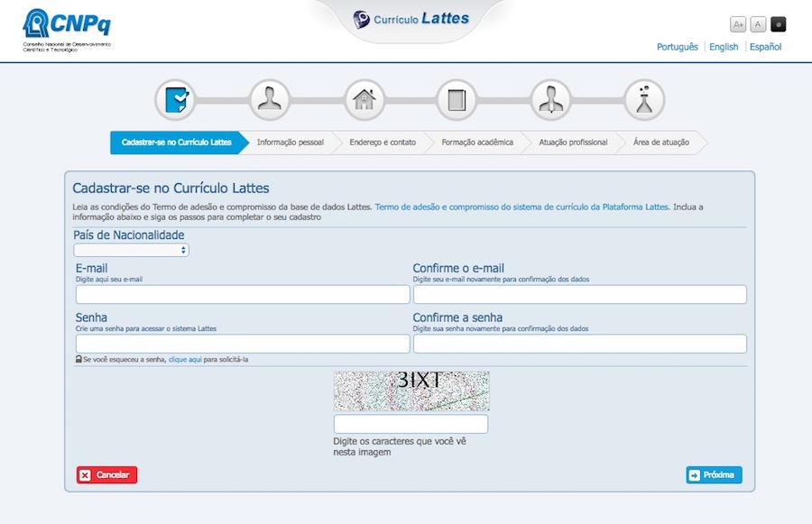The image size is (812, 524).
Task: Go to the Área de atuação tab
Action: coord(660,142)
